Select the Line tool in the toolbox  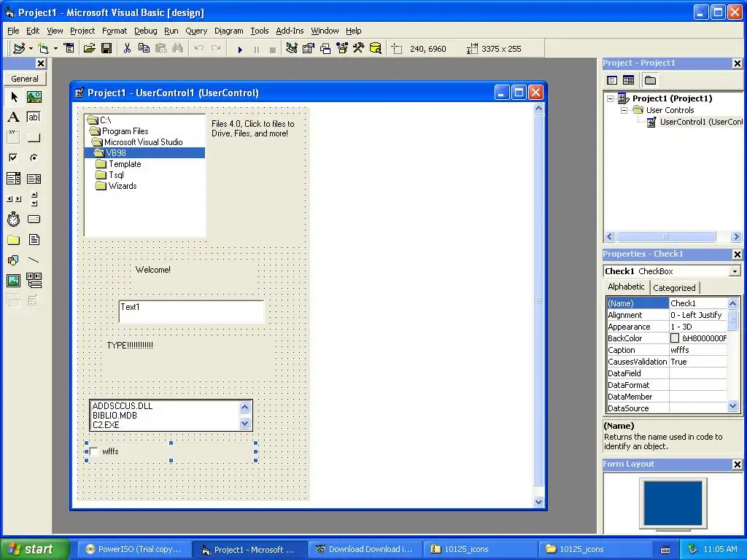pos(34,260)
